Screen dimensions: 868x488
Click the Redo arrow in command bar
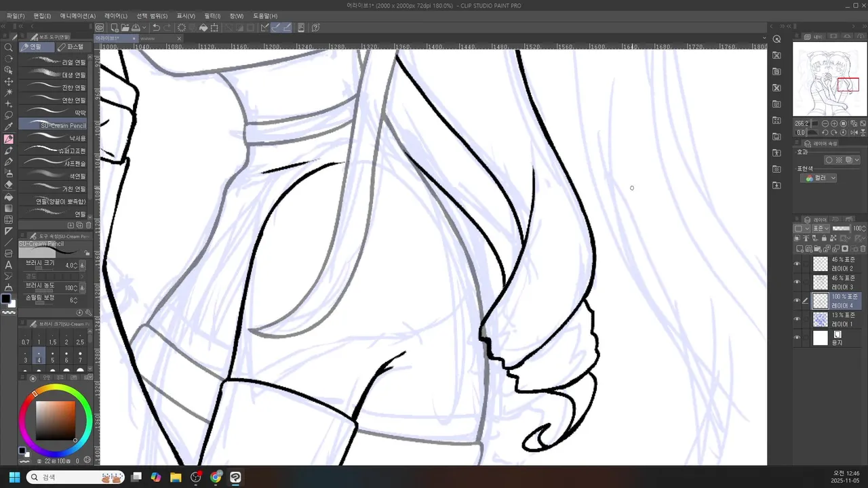click(x=167, y=27)
